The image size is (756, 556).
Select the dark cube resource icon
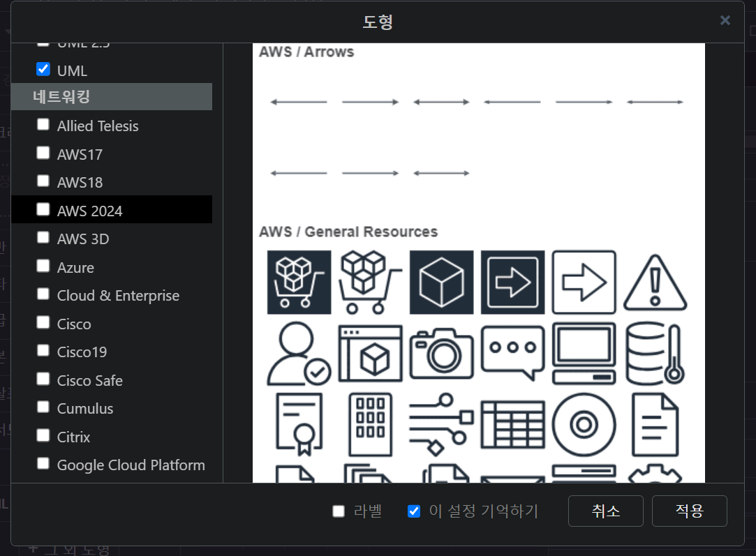coord(442,283)
